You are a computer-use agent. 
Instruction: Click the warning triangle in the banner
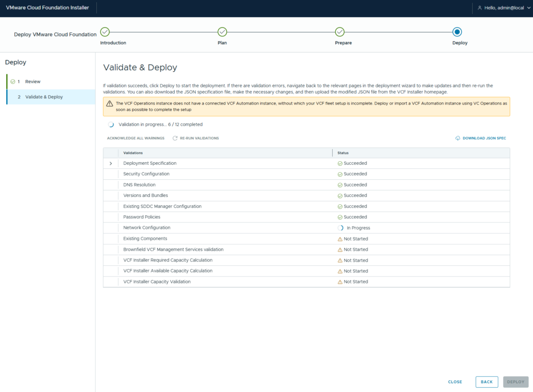click(x=109, y=103)
